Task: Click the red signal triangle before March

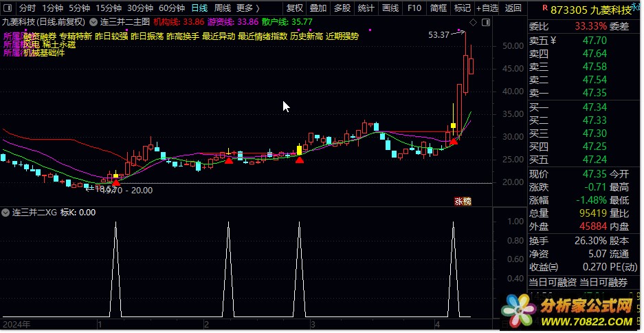Action: 300,160
